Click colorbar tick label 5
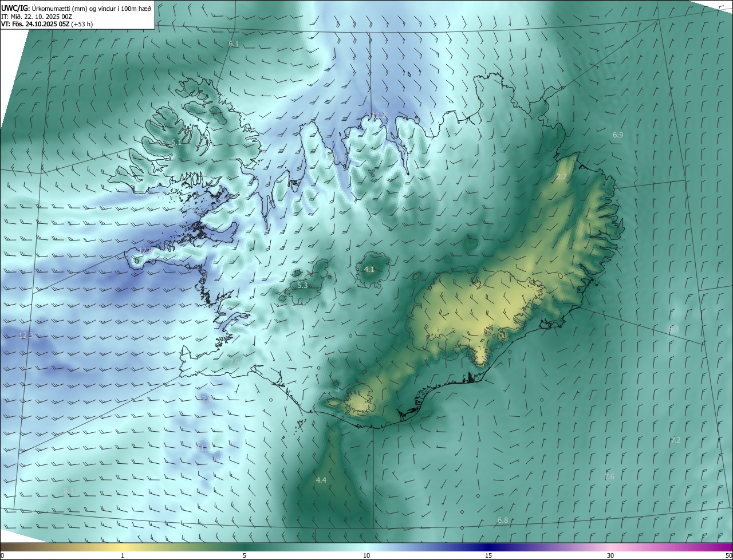Viewport: 733px width, 560px height. coord(245,555)
